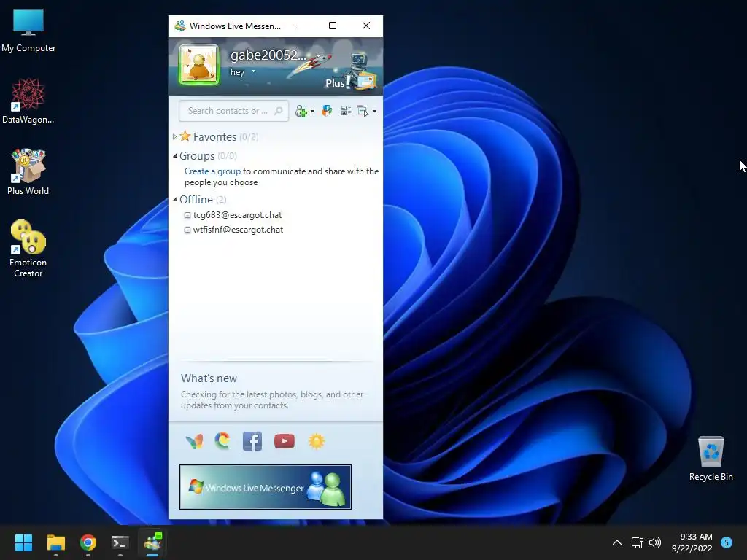This screenshot has height=560, width=747.
Task: Open the DataWagon desktop shortcut
Action: 28,101
